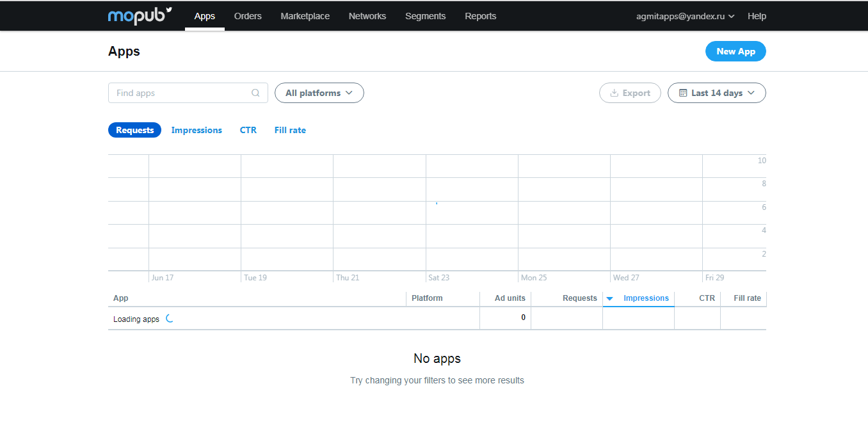
Task: Click the MoPub logo
Action: coord(140,15)
